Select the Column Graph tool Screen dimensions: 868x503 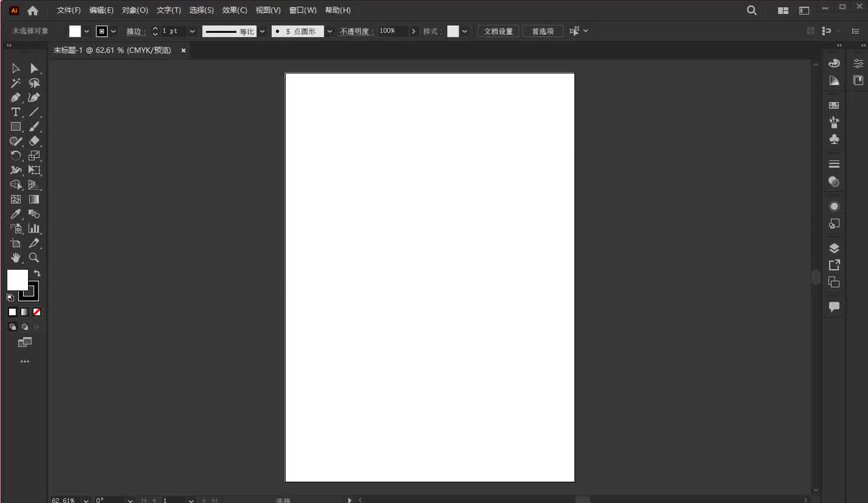(34, 228)
